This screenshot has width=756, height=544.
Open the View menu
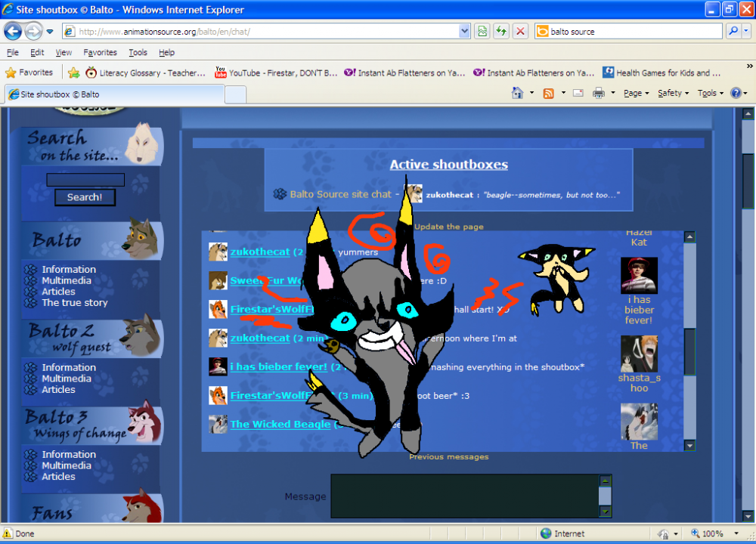click(x=64, y=52)
